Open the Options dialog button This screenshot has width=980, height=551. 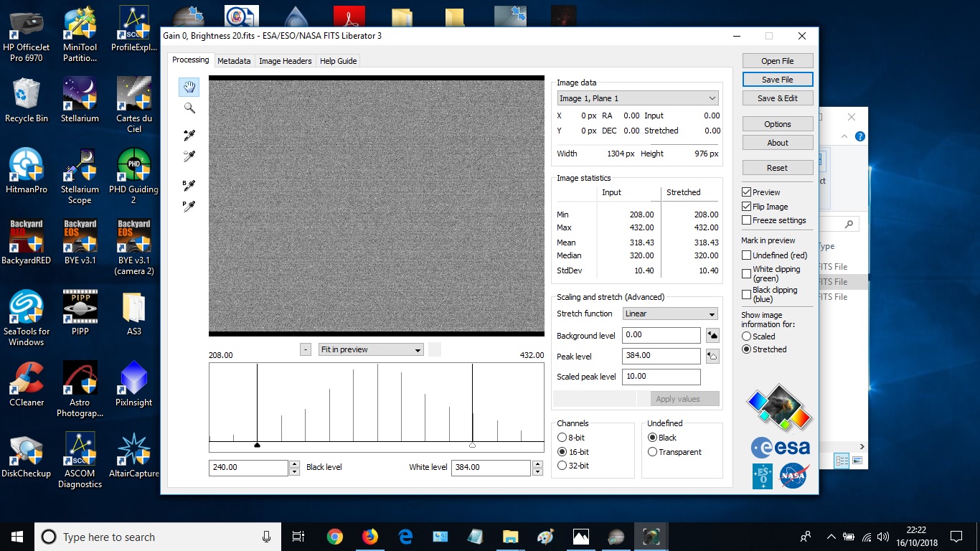[778, 124]
